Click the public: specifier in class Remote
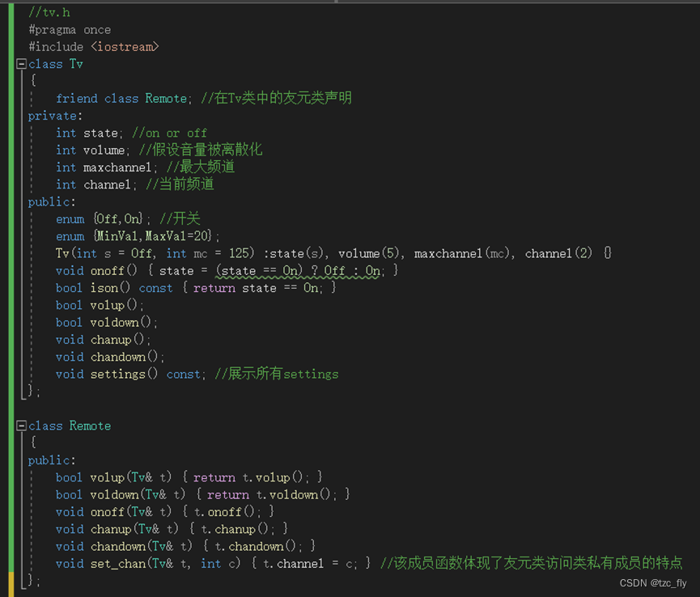The width and height of the screenshot is (700, 597). (52, 460)
